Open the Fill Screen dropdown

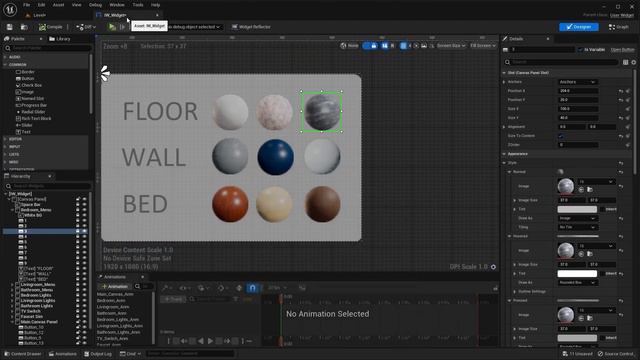coord(483,46)
